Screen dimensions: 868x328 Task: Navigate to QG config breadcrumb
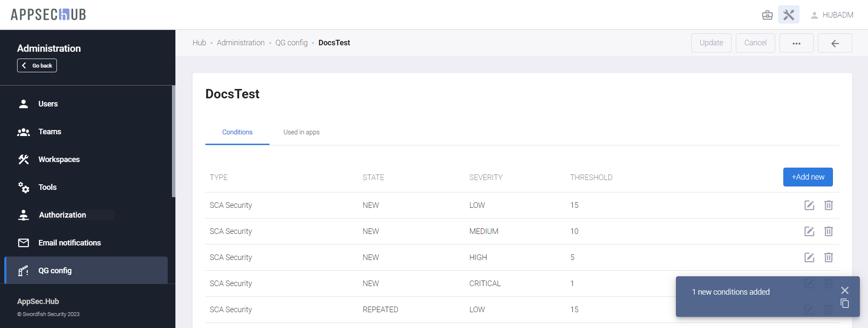[291, 43]
